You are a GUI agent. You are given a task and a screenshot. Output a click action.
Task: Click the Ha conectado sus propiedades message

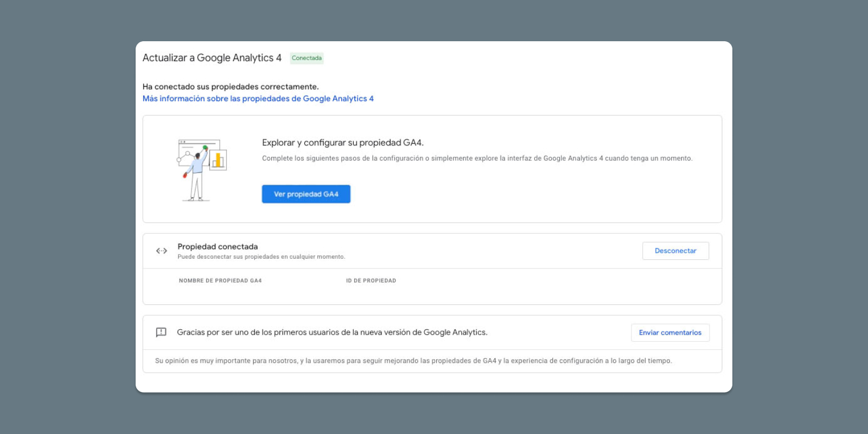coord(231,87)
